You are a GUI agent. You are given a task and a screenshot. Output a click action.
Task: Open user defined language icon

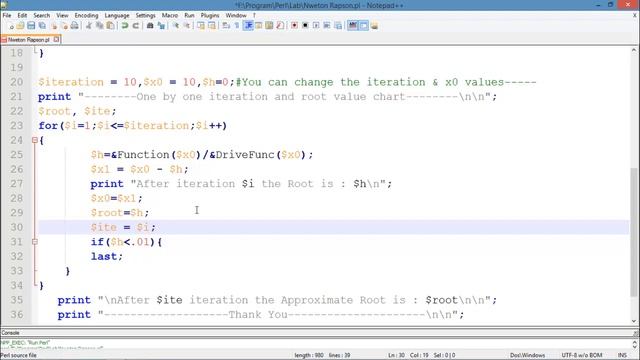pos(258,26)
